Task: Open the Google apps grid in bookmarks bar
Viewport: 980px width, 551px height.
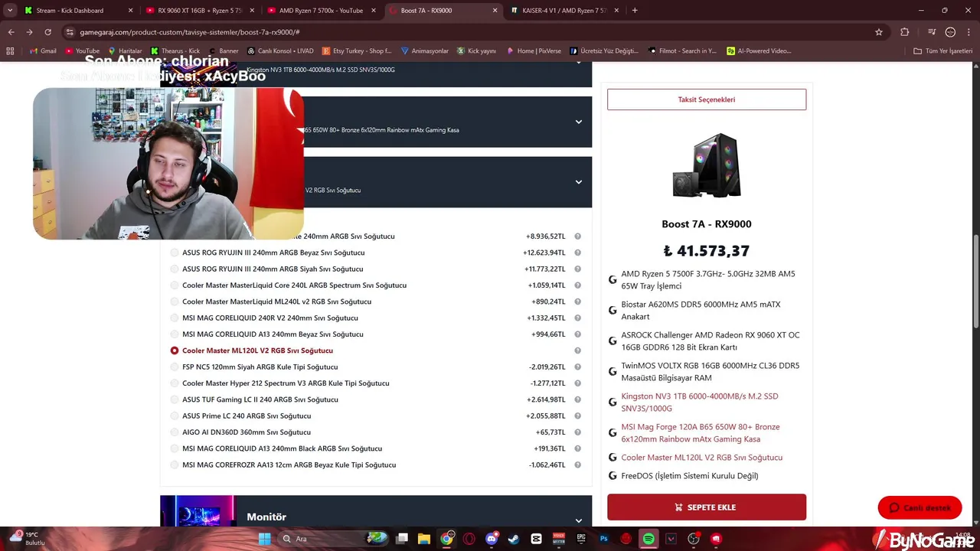Action: pos(10,51)
